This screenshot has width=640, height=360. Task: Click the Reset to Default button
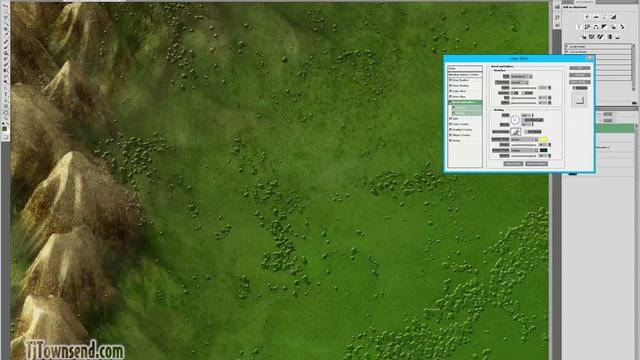pos(536,164)
